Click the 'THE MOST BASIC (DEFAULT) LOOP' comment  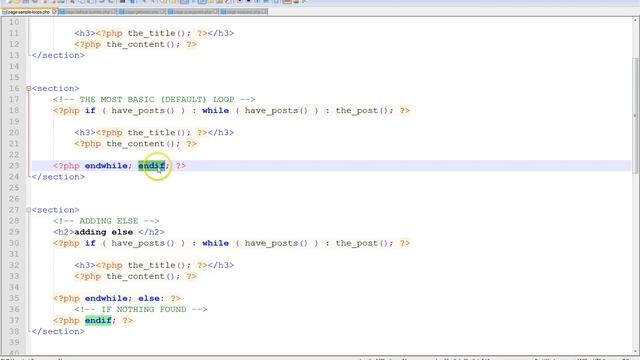pos(154,99)
